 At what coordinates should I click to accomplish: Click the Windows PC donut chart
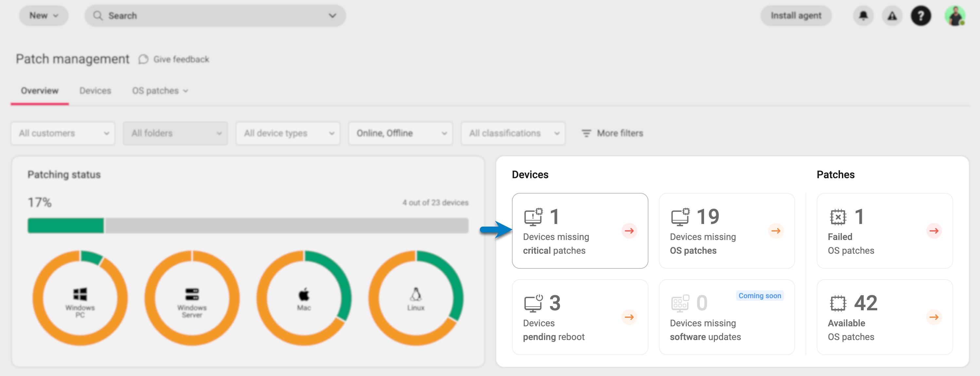pos(80,298)
